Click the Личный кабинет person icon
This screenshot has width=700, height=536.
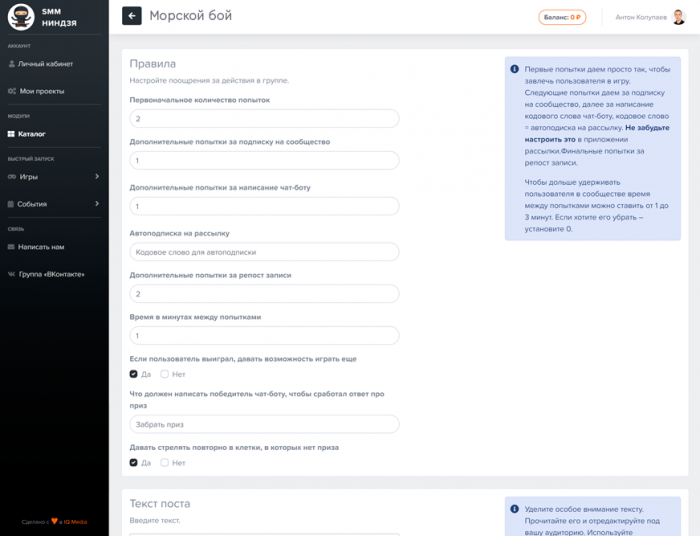click(x=11, y=64)
